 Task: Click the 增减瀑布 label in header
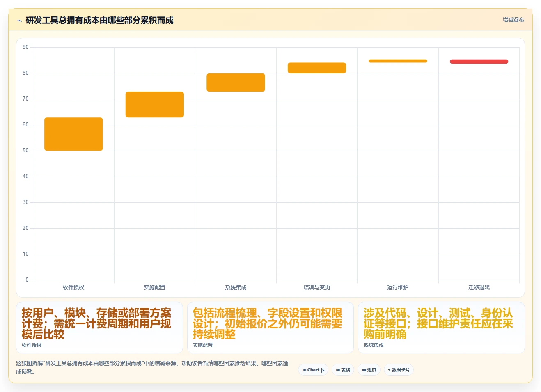(513, 20)
